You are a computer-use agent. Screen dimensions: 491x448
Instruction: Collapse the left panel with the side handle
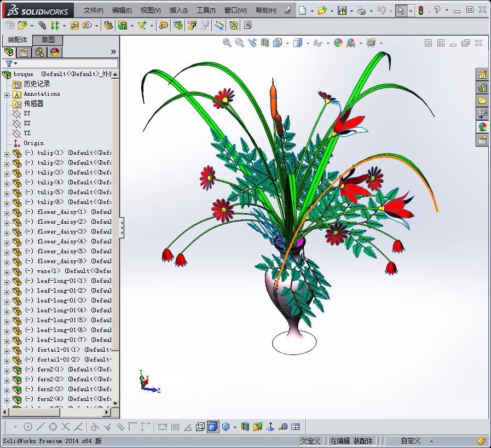pyautogui.click(x=122, y=228)
